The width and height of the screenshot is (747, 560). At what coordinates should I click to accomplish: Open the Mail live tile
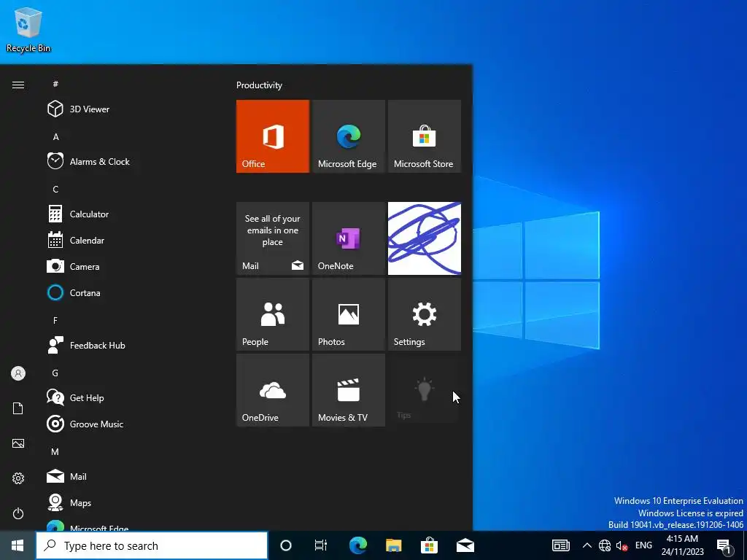[x=273, y=238]
